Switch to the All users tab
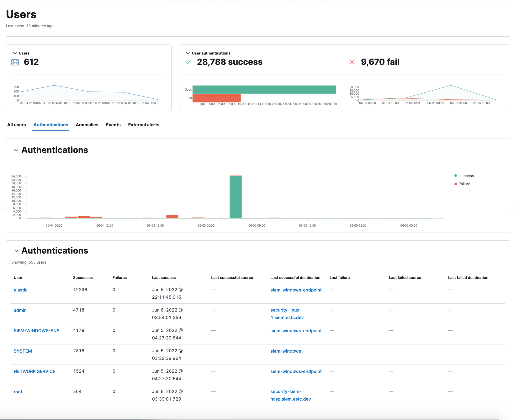The width and height of the screenshot is (514, 420). pos(17,125)
